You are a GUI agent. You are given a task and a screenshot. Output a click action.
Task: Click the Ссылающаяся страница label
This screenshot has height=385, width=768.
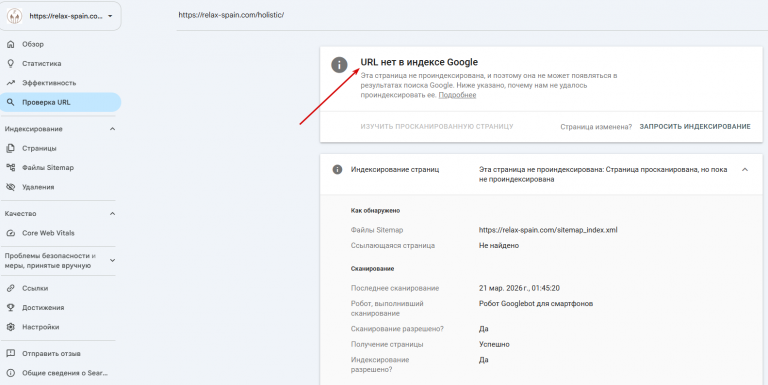(x=393, y=245)
